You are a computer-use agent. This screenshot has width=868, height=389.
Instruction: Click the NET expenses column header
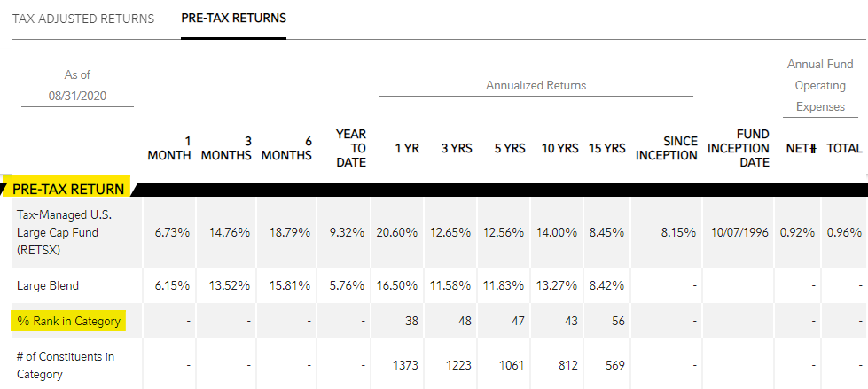click(x=800, y=149)
